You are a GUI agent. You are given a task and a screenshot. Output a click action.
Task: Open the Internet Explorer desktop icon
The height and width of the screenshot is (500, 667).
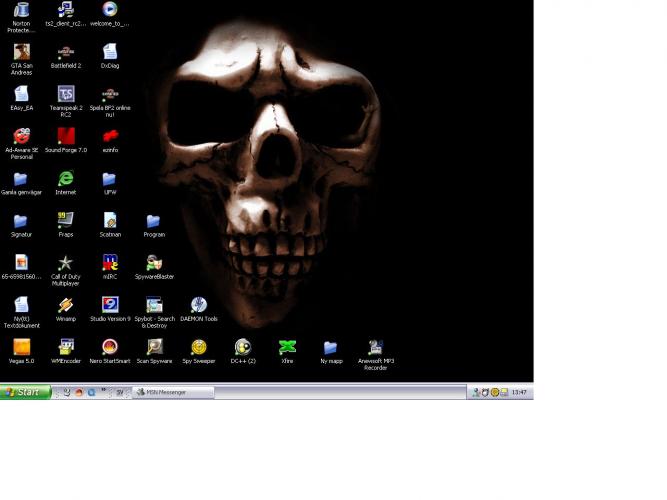click(x=66, y=179)
